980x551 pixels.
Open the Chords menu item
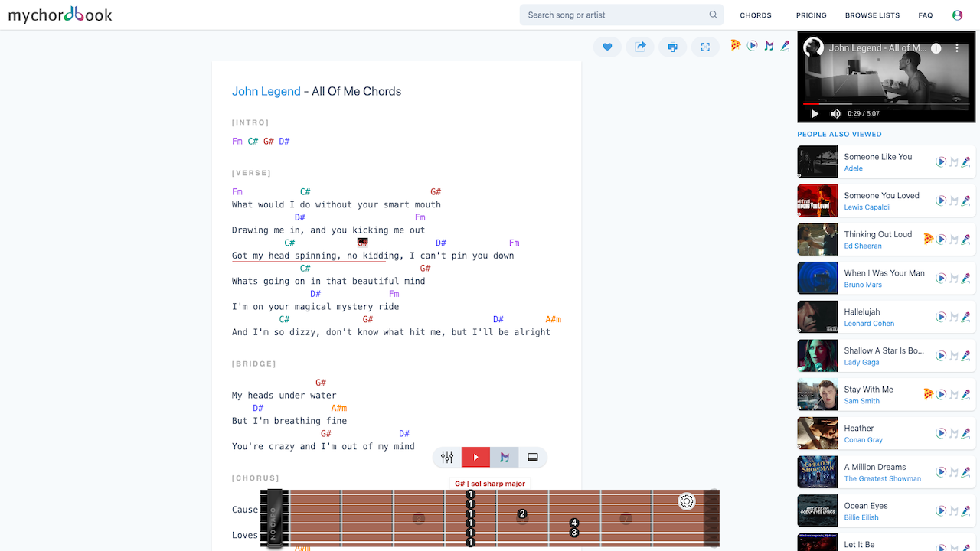pyautogui.click(x=755, y=15)
